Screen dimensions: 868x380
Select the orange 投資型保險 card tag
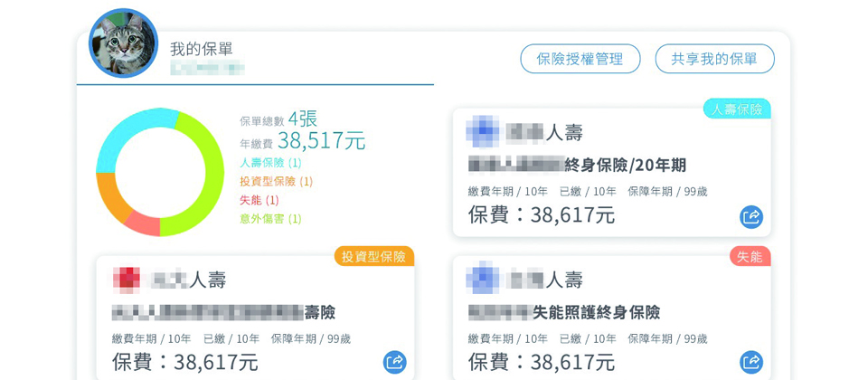click(x=373, y=256)
